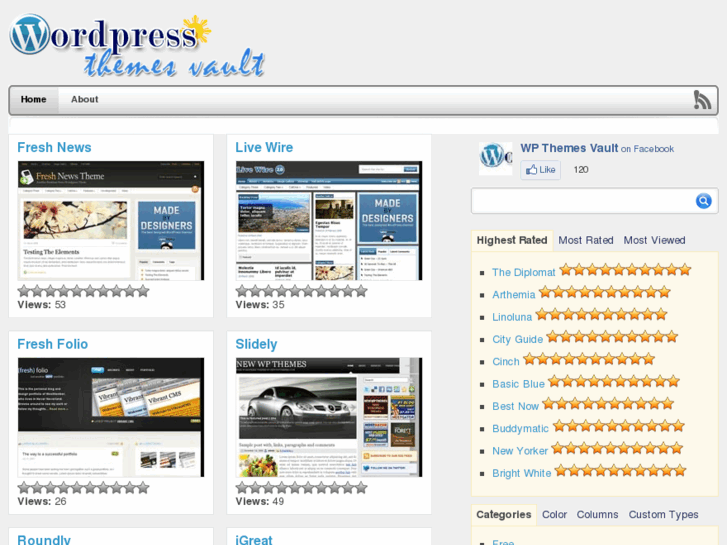This screenshot has height=545, width=727.
Task: Select the Color tab
Action: coord(555,515)
